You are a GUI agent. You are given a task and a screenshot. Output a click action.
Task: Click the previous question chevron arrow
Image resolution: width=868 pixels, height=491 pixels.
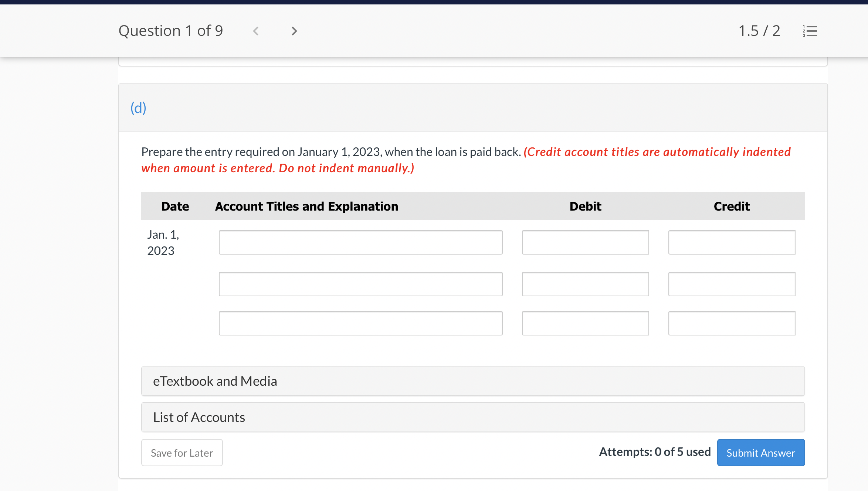tap(256, 31)
